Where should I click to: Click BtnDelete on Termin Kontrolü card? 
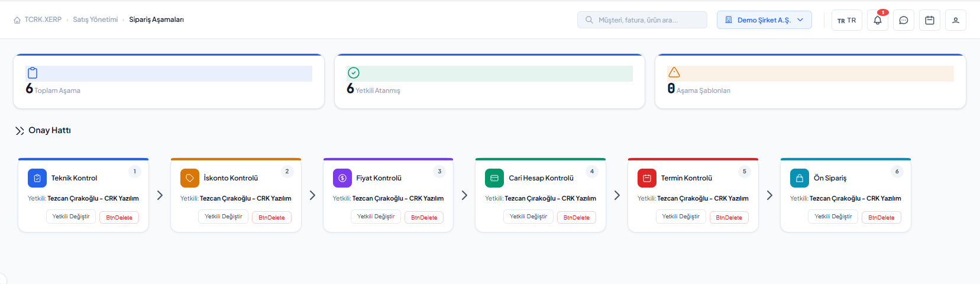[x=729, y=218]
